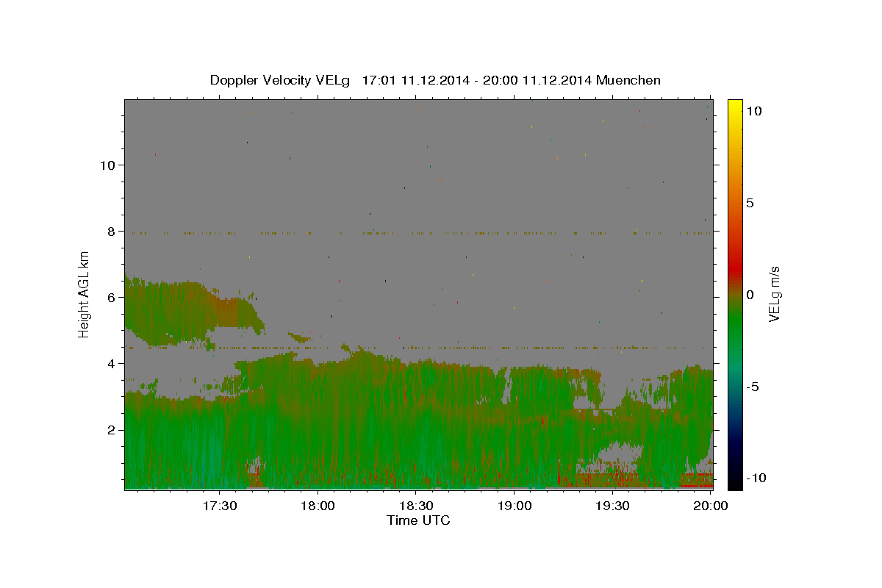
Task: Click the '18:30' time tick label
Action: [x=416, y=506]
